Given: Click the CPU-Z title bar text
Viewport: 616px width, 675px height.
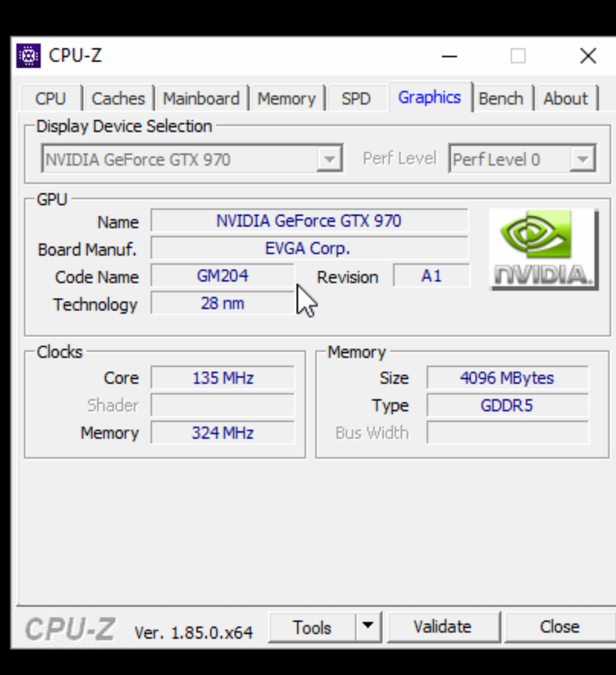Looking at the screenshot, I should (75, 56).
